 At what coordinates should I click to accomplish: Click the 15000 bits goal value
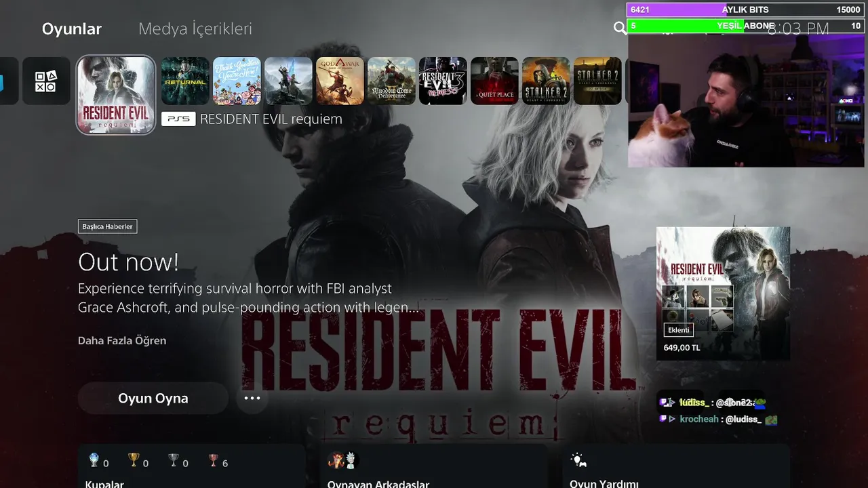click(x=848, y=9)
